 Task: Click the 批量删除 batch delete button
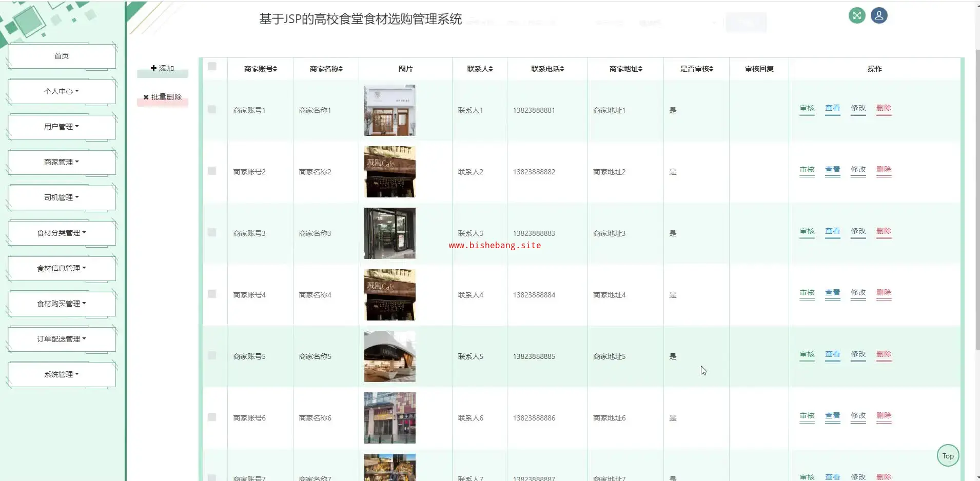click(x=163, y=97)
